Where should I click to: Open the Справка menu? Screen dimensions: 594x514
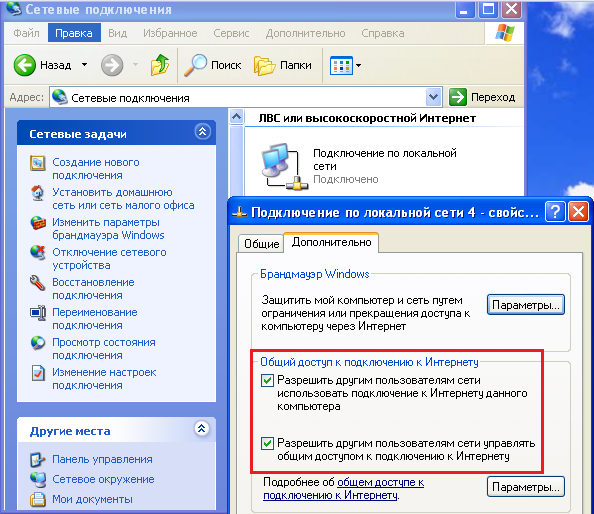pyautogui.click(x=383, y=33)
